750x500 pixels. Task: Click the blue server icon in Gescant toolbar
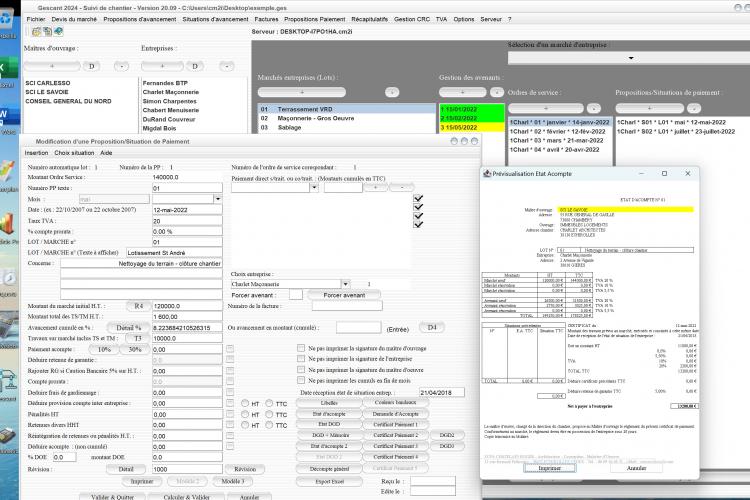(58, 32)
